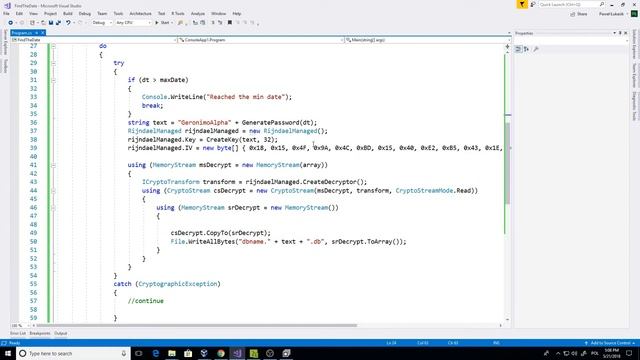Viewport: 640px width, 360px height.
Task: Open the File menu
Action: click(6, 13)
